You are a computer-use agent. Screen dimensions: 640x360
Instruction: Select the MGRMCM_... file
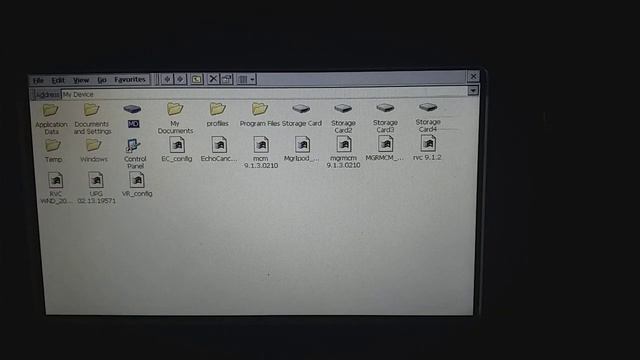(x=385, y=149)
